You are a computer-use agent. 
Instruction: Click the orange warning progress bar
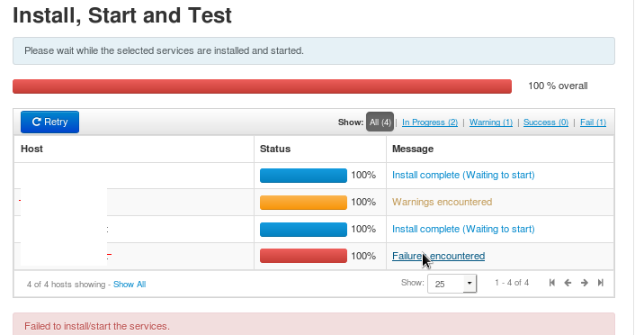pyautogui.click(x=303, y=203)
